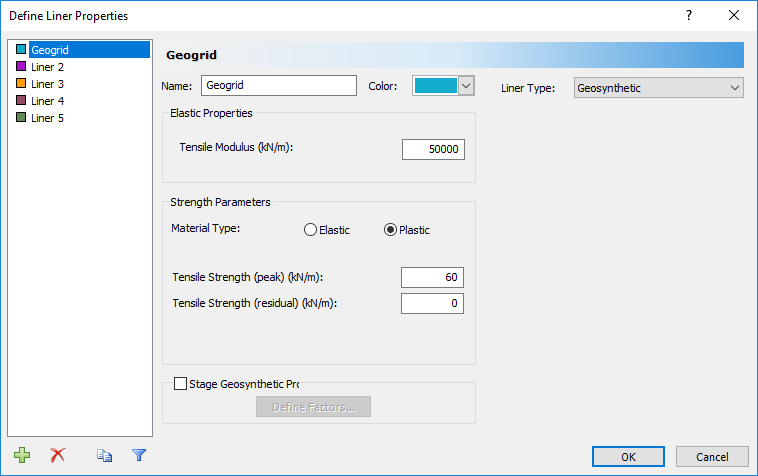Select Liner 5 in the list

[47, 118]
